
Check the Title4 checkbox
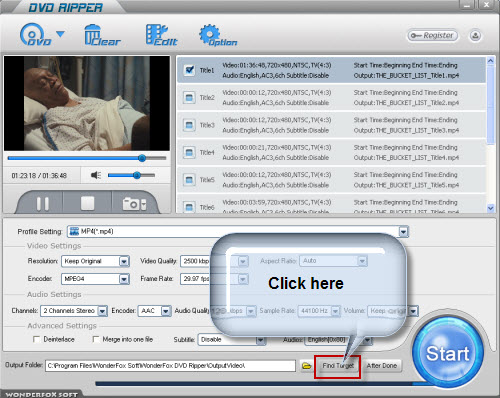coord(189,152)
